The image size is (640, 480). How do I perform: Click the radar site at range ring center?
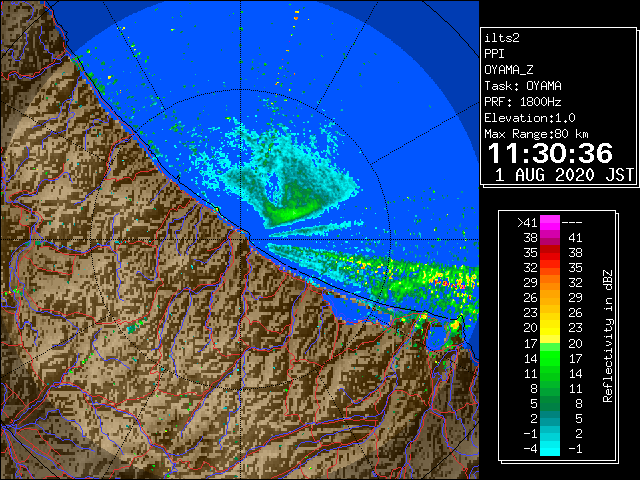pos(241,239)
